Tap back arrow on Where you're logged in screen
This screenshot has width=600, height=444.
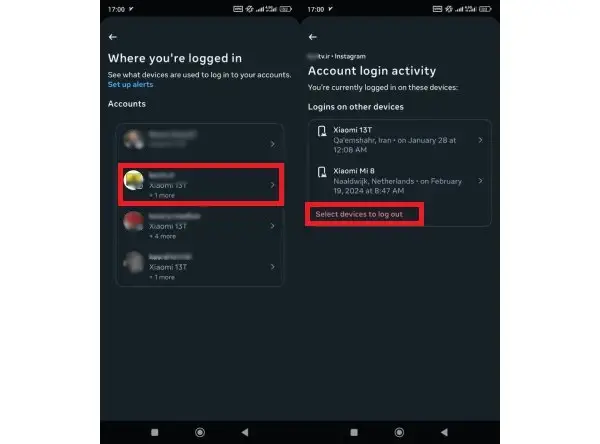pyautogui.click(x=113, y=37)
